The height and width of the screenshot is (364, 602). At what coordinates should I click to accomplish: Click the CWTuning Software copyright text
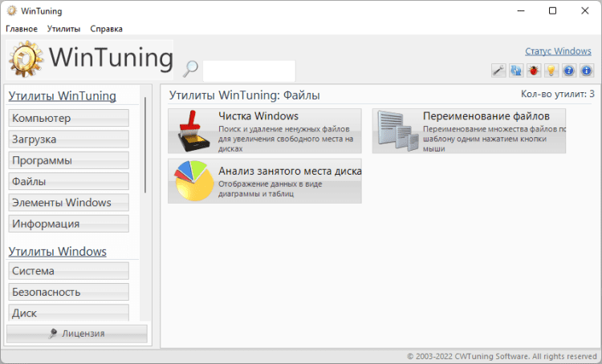tap(502, 356)
